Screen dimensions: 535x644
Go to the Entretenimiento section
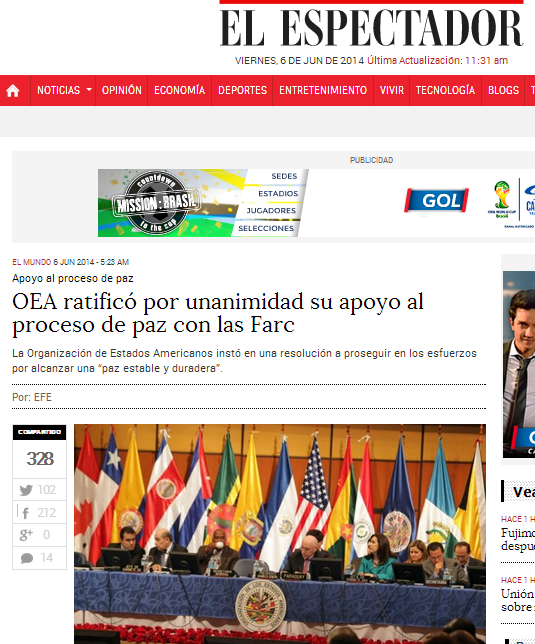coord(323,90)
